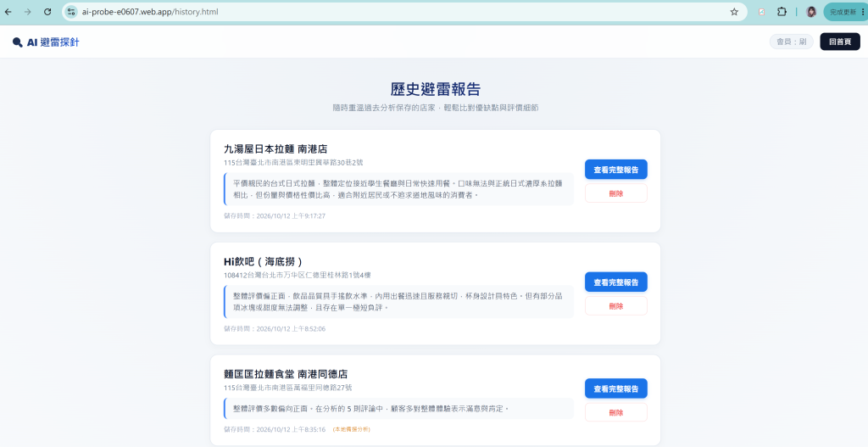Screen dimensions: 868x447
Task: Click the 會員 member badge
Action: tap(791, 42)
